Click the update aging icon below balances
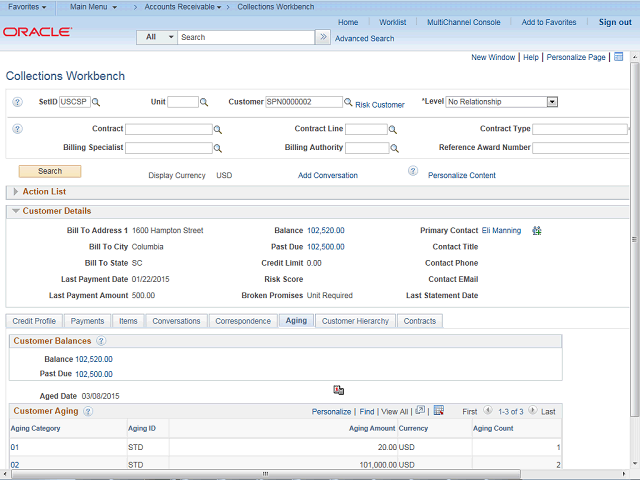 [x=338, y=390]
